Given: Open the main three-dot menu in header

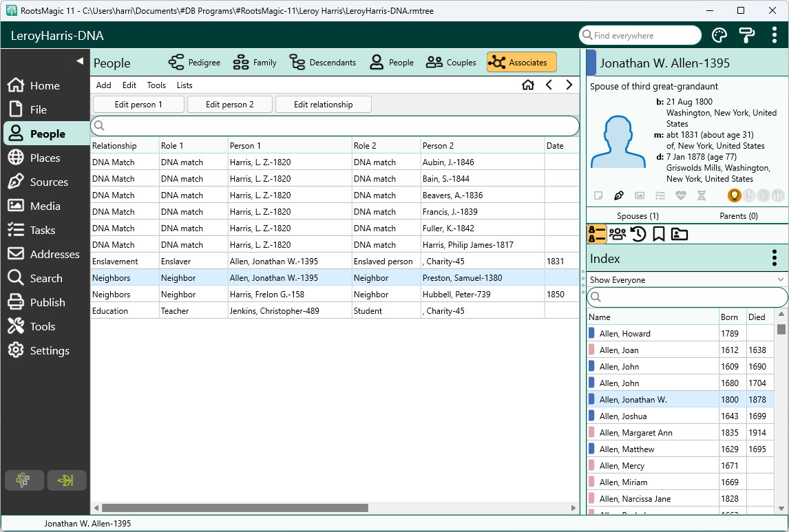Looking at the screenshot, I should 774,35.
